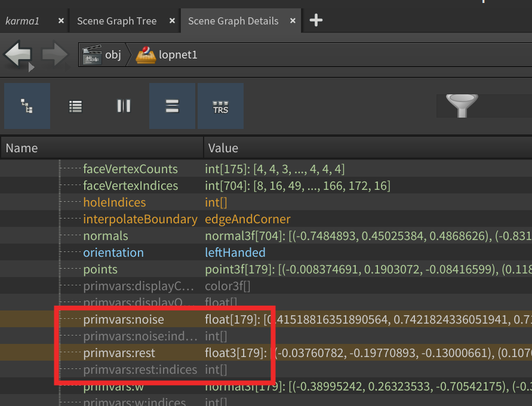Click the edgeAndCorner value
This screenshot has height=406, width=532.
coord(248,219)
